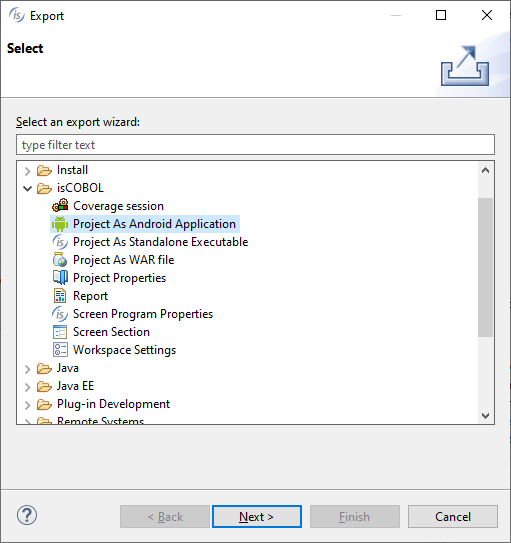Click the Next button

257,517
